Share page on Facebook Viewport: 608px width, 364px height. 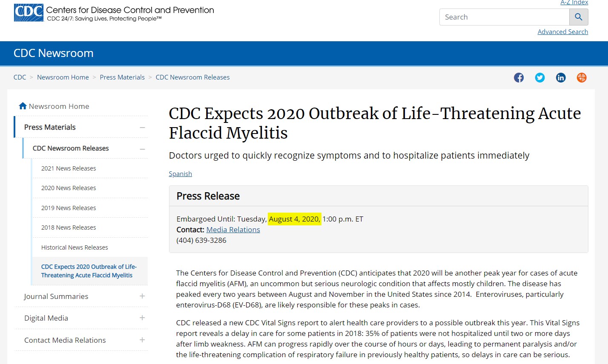pos(519,77)
